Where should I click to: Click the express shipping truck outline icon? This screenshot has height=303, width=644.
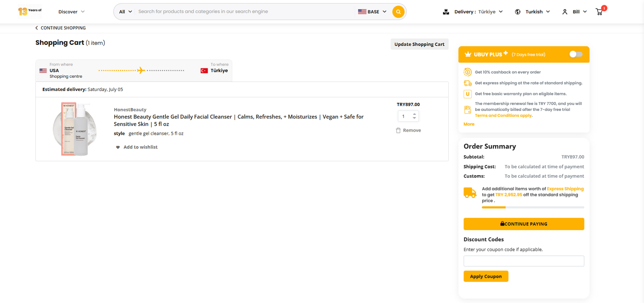468,83
